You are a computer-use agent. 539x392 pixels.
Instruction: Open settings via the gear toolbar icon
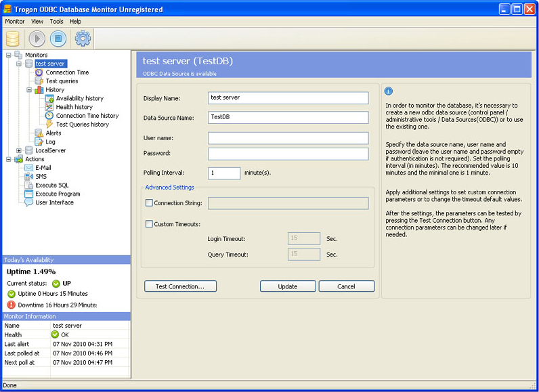point(83,39)
